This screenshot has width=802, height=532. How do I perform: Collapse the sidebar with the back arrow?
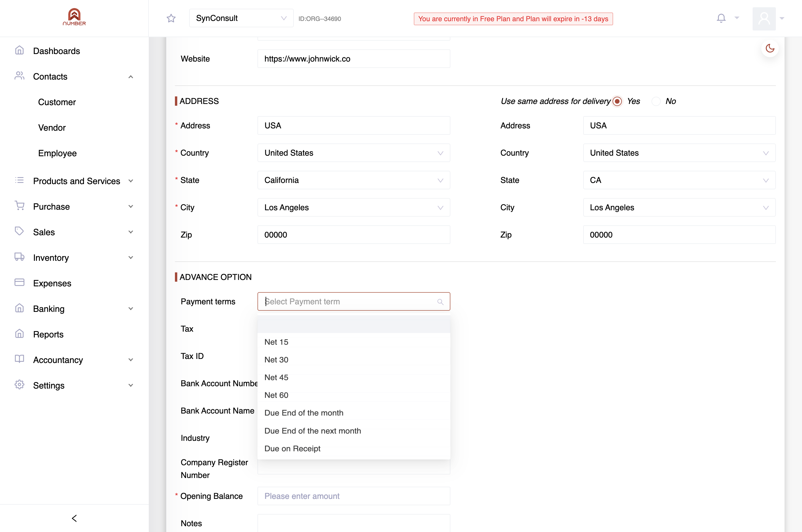pyautogui.click(x=74, y=518)
